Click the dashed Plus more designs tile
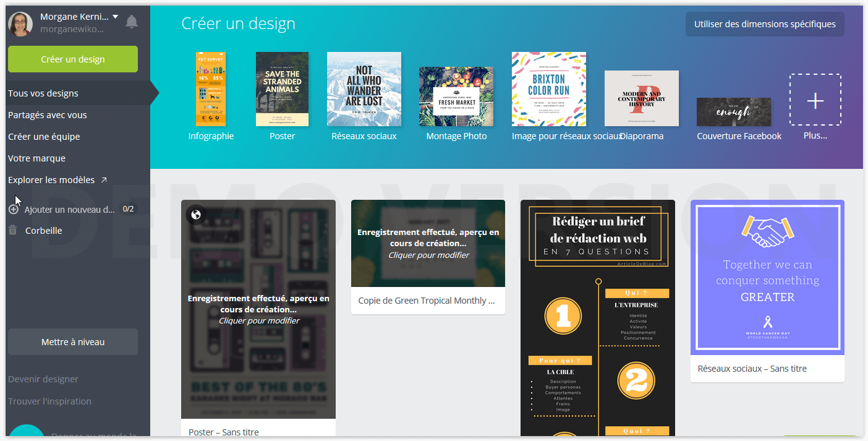This screenshot has width=868, height=441. (x=815, y=100)
